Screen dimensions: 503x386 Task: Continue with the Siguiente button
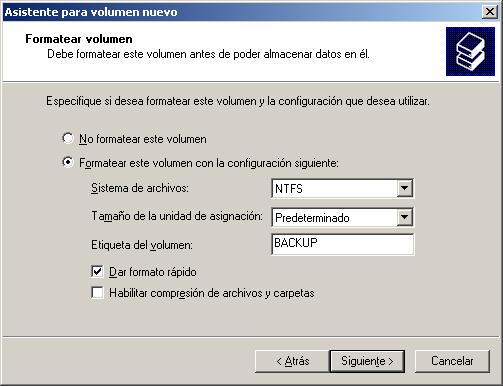coord(367,361)
